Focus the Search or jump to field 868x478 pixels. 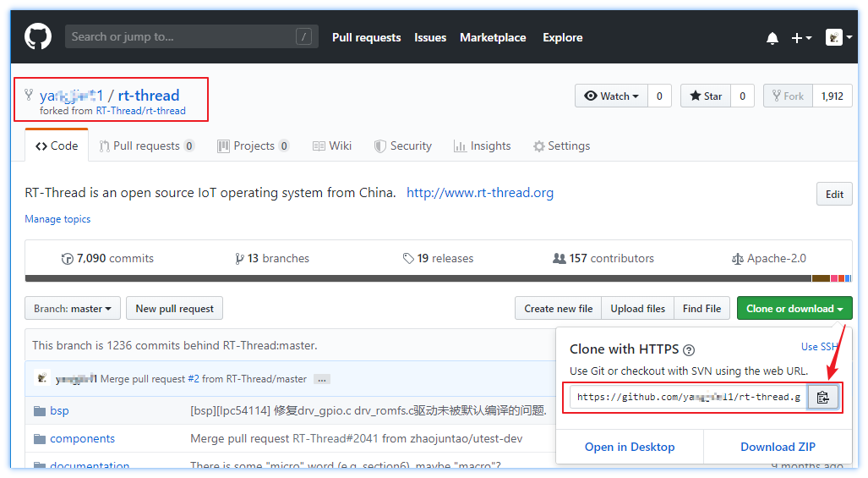(x=182, y=36)
